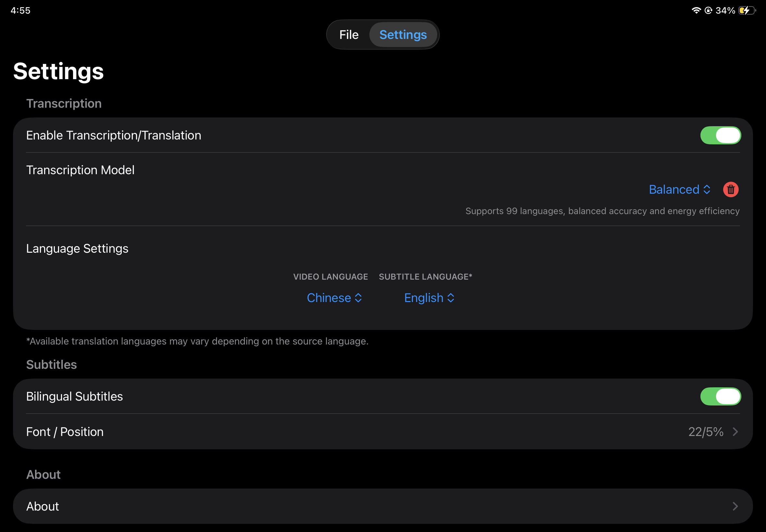This screenshot has width=766, height=532.
Task: Click the Transcription Model label
Action: tap(80, 170)
